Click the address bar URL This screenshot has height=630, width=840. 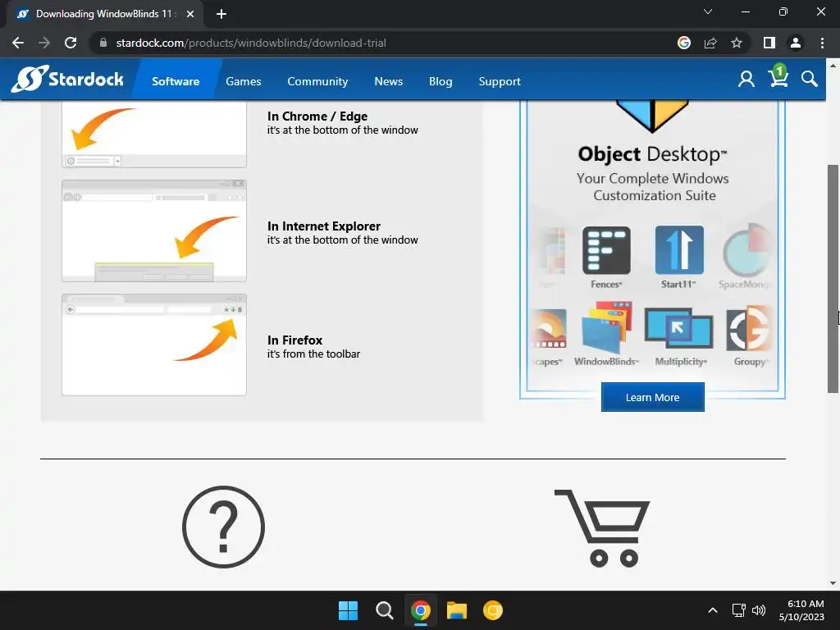251,43
